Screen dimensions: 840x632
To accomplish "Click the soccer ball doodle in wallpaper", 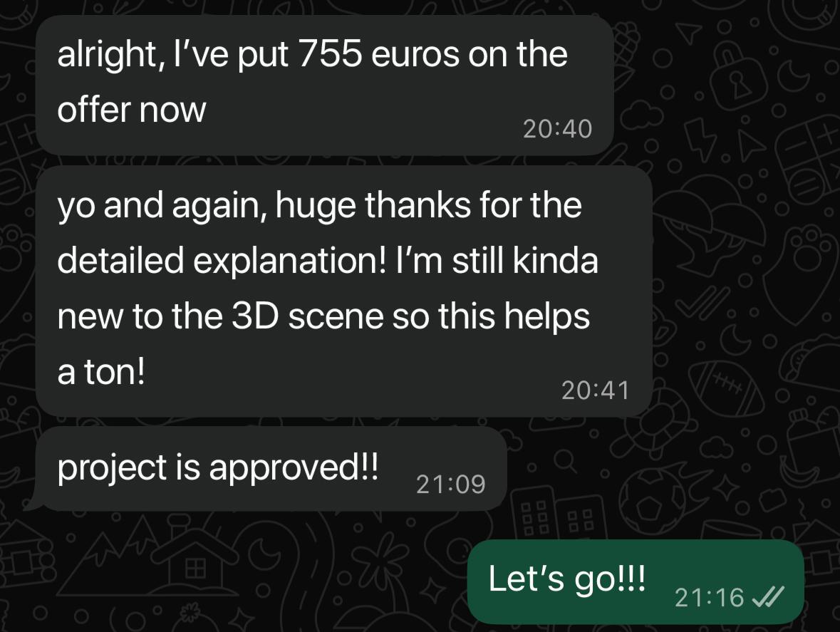I will click(x=653, y=501).
